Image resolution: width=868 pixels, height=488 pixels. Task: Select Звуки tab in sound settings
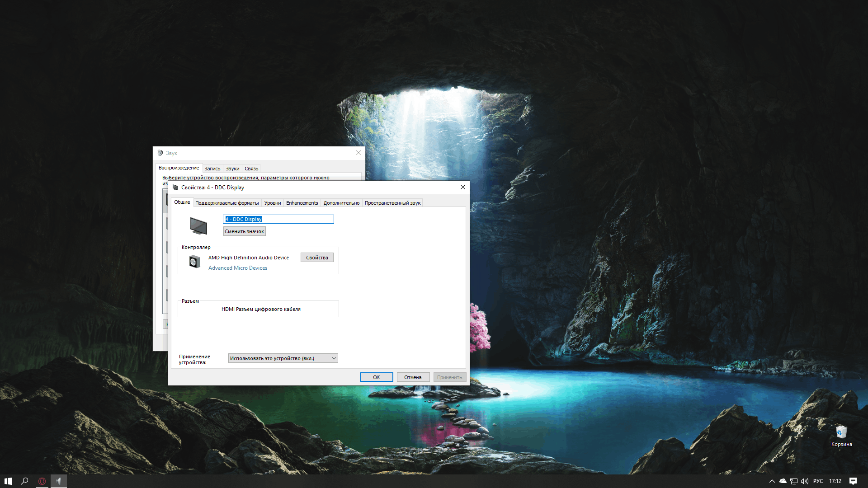232,168
